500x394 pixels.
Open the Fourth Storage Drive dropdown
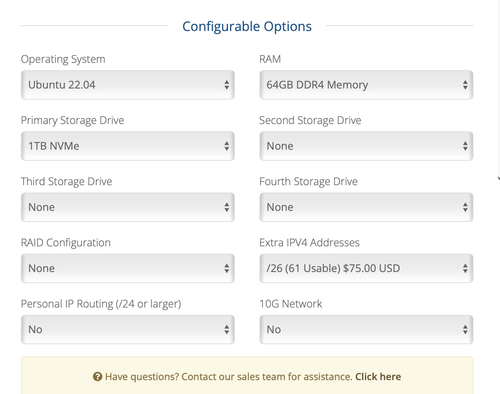366,207
